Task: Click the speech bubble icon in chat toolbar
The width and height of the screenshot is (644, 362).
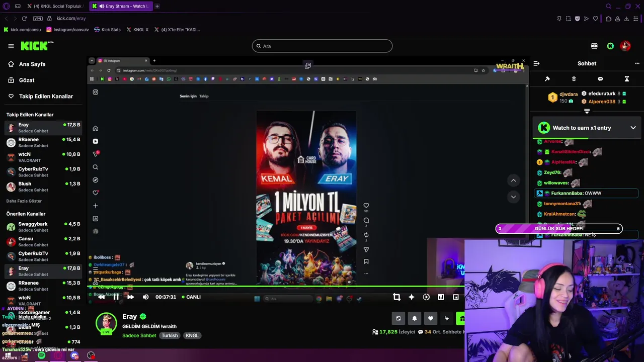Action: pyautogui.click(x=600, y=79)
